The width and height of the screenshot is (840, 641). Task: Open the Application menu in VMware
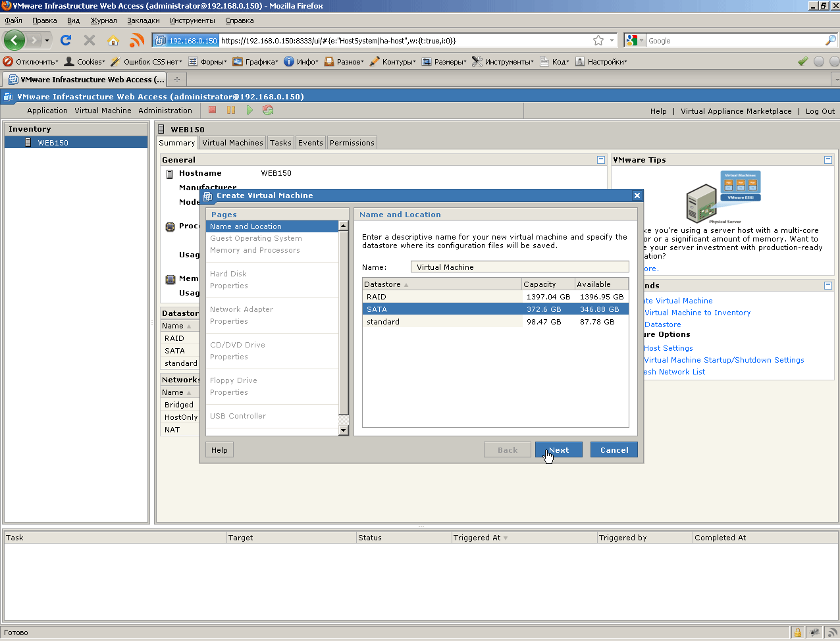point(47,111)
